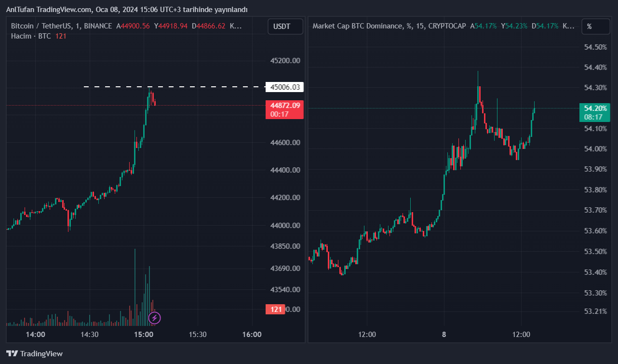Select the white dashed horizontal line
This screenshot has height=364, width=618.
(x=174, y=87)
